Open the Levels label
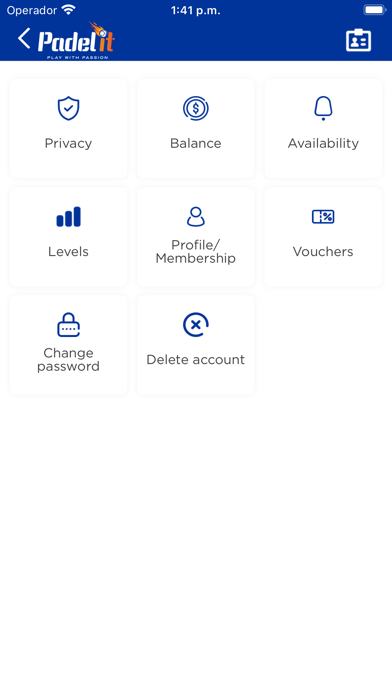The image size is (392, 696). click(68, 252)
